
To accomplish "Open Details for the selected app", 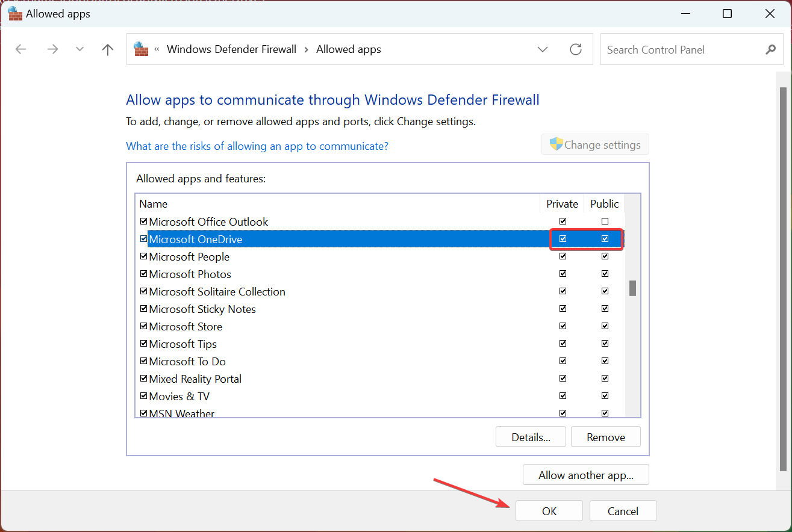I will click(x=531, y=437).
